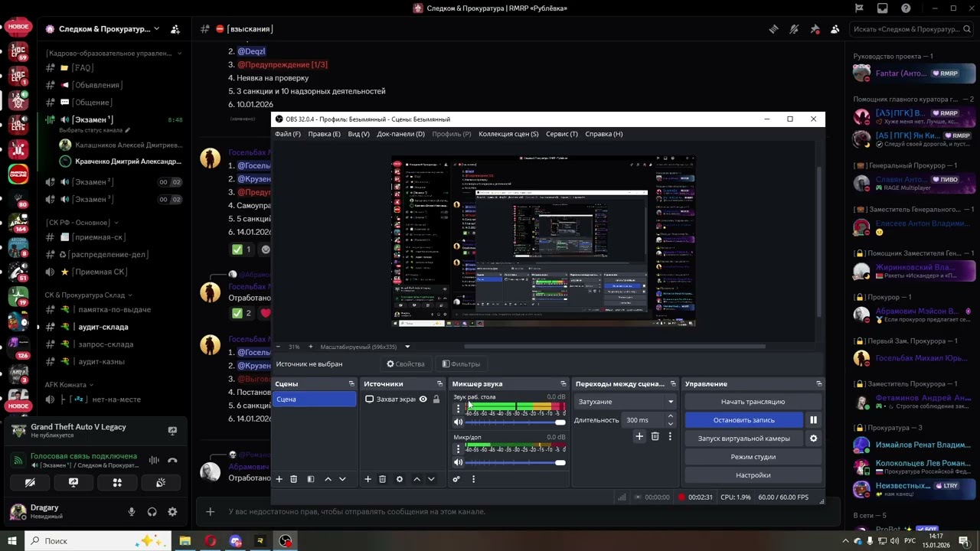Open Discord voice activities launcher

pos(117,483)
